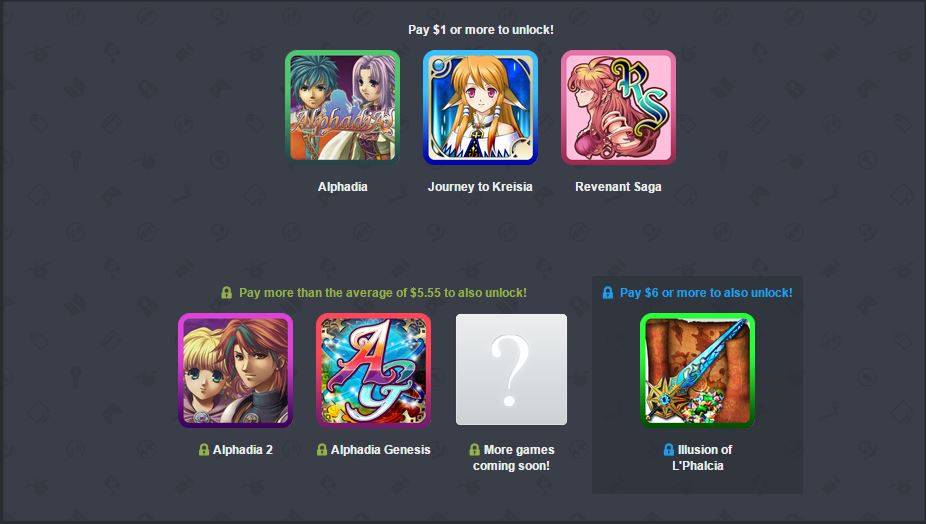Click the lock icon next to Alphadia Genesis
This screenshot has width=926, height=524.
pos(322,450)
